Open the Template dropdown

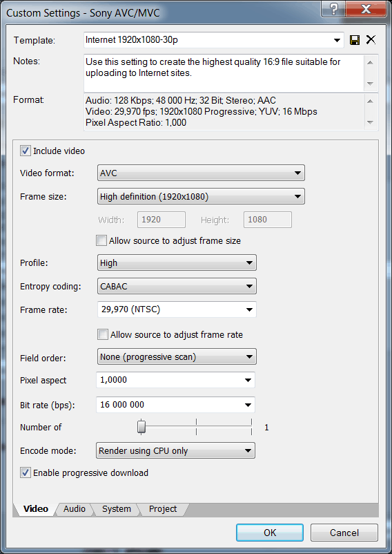(214, 40)
